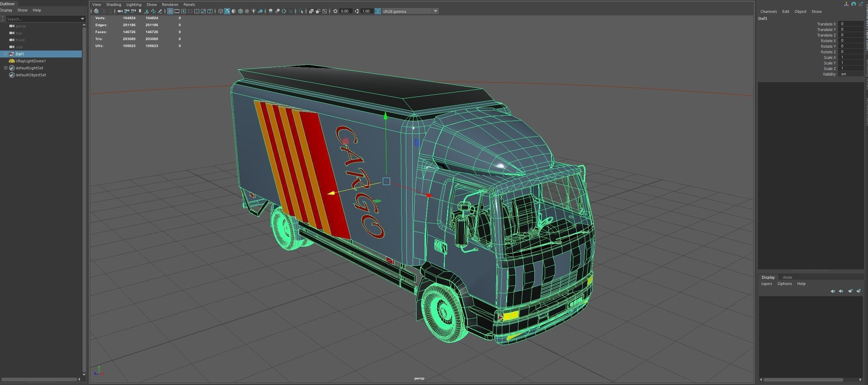Select Smooth Shade All icon

point(227,11)
